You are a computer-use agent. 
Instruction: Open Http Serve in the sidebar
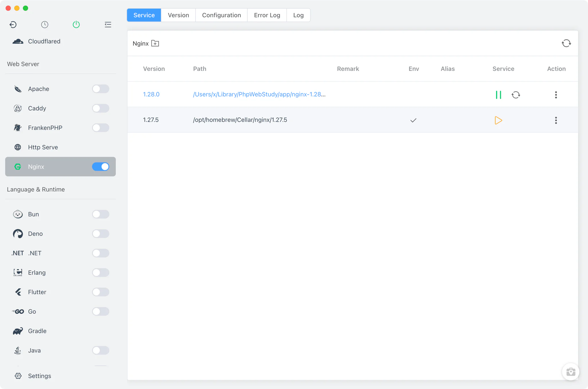point(60,147)
